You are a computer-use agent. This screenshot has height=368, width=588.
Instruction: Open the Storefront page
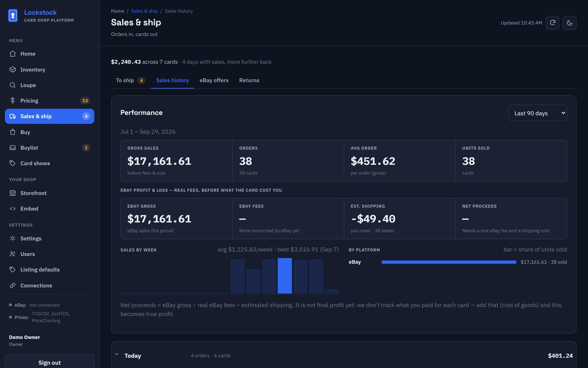pyautogui.click(x=50, y=193)
